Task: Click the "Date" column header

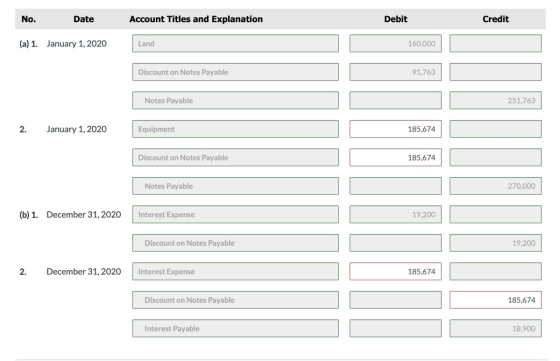Action: click(84, 19)
